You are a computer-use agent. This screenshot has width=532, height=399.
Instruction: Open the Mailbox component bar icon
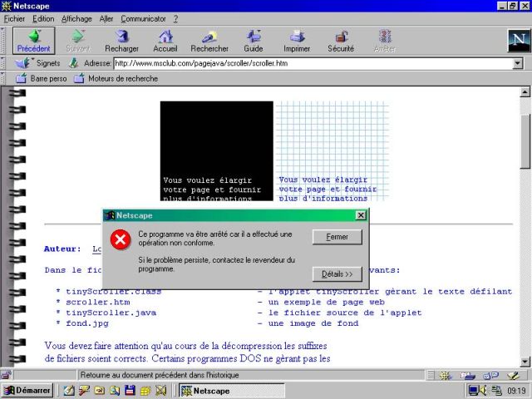click(x=467, y=375)
